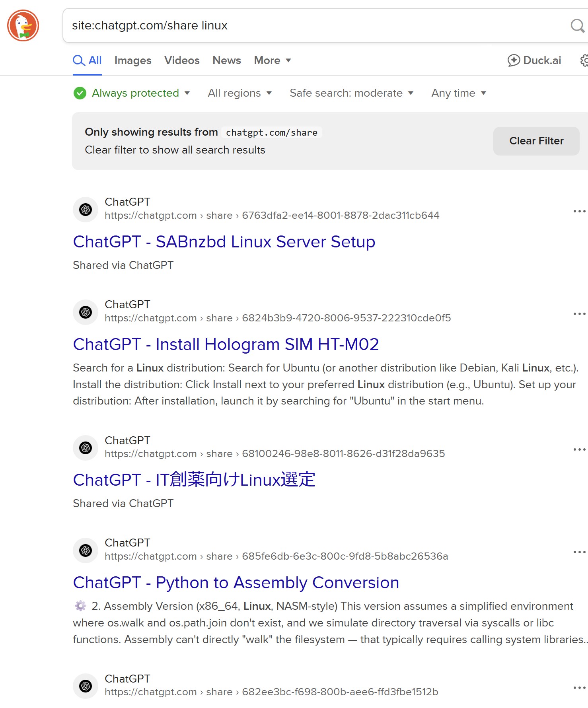588x708 pixels.
Task: Open Any time filter dropdown
Action: [459, 93]
